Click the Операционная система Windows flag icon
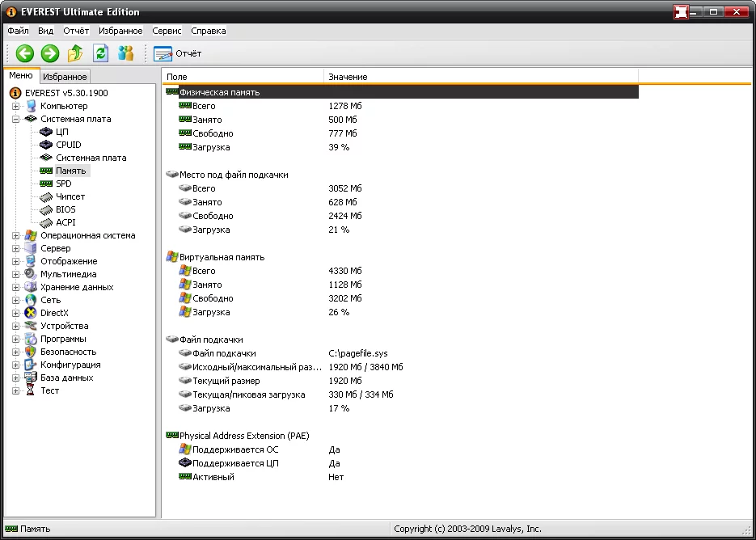The image size is (756, 540). tap(31, 236)
